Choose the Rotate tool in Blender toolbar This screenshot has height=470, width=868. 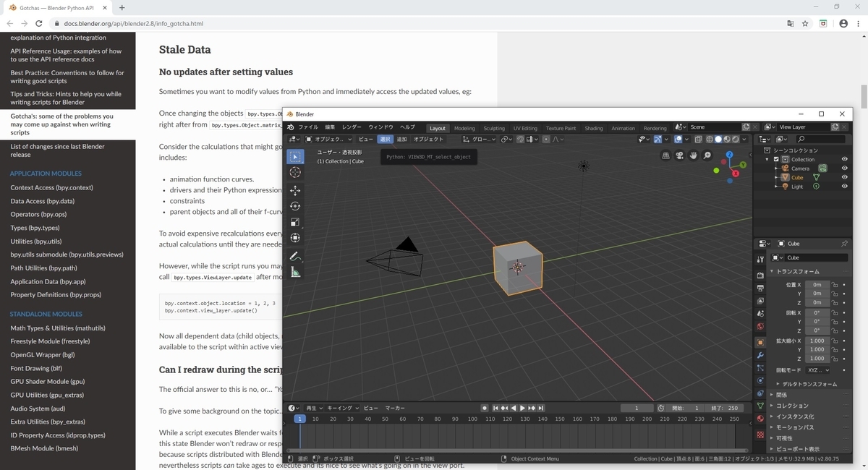point(295,206)
